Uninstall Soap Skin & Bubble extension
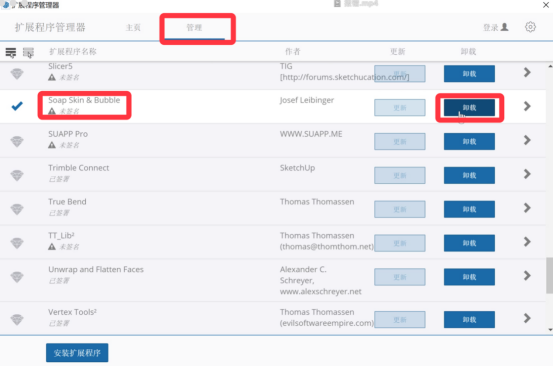Image resolution: width=553 pixels, height=367 pixels. [469, 108]
